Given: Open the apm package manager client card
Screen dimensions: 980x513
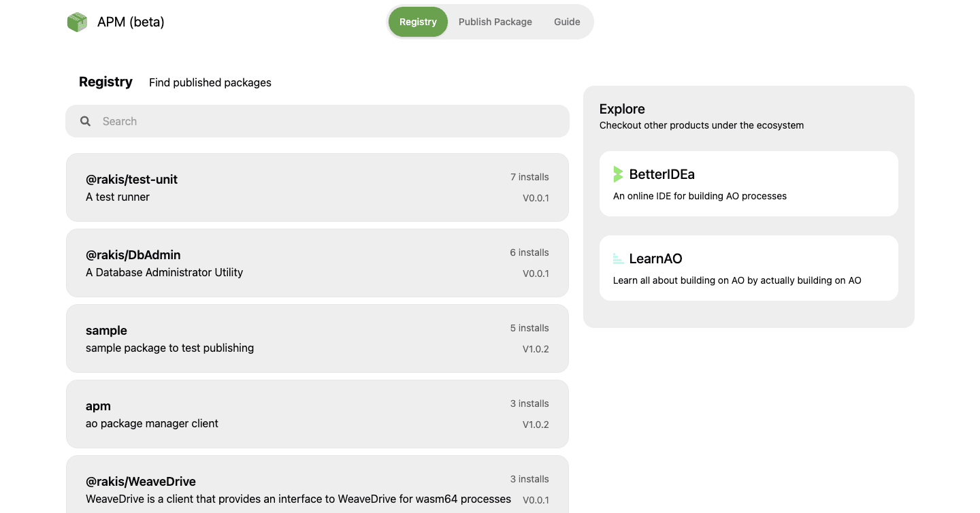Looking at the screenshot, I should tap(317, 414).
